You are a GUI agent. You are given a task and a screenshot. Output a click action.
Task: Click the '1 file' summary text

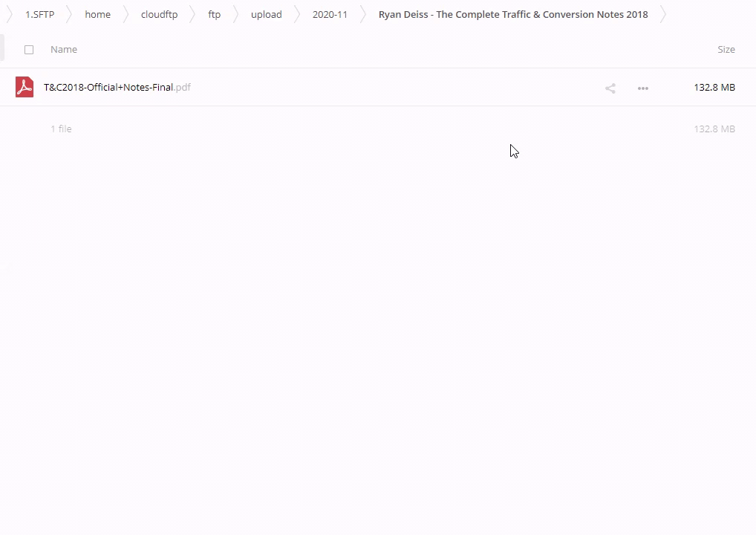[61, 129]
